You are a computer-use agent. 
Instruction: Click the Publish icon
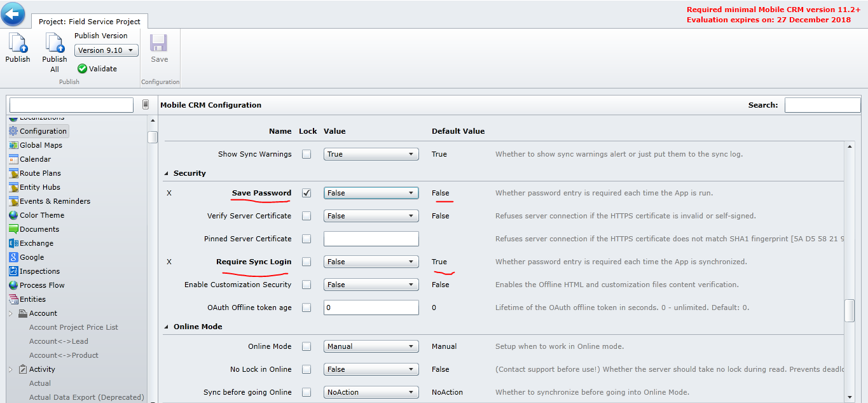click(18, 43)
